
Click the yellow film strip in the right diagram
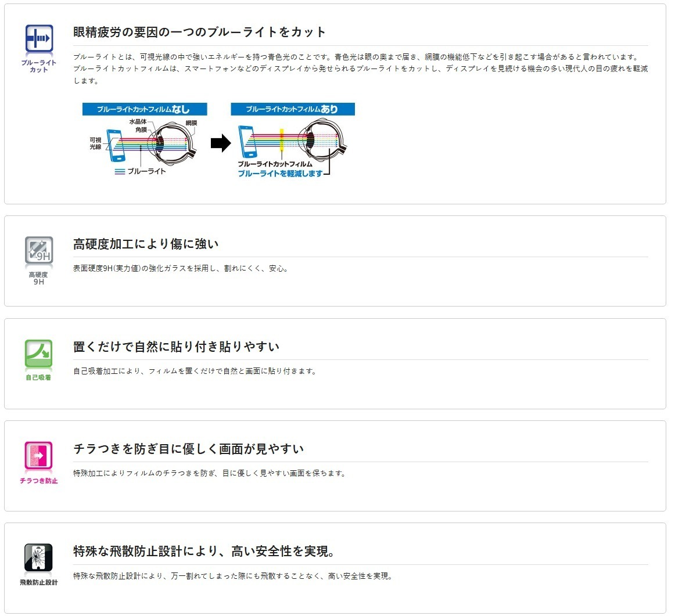click(283, 139)
